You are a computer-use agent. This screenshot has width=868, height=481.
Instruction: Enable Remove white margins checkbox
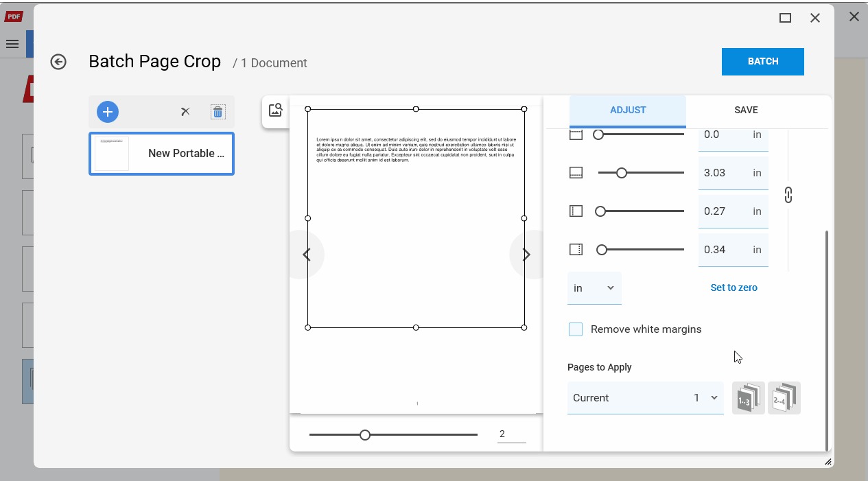(576, 329)
